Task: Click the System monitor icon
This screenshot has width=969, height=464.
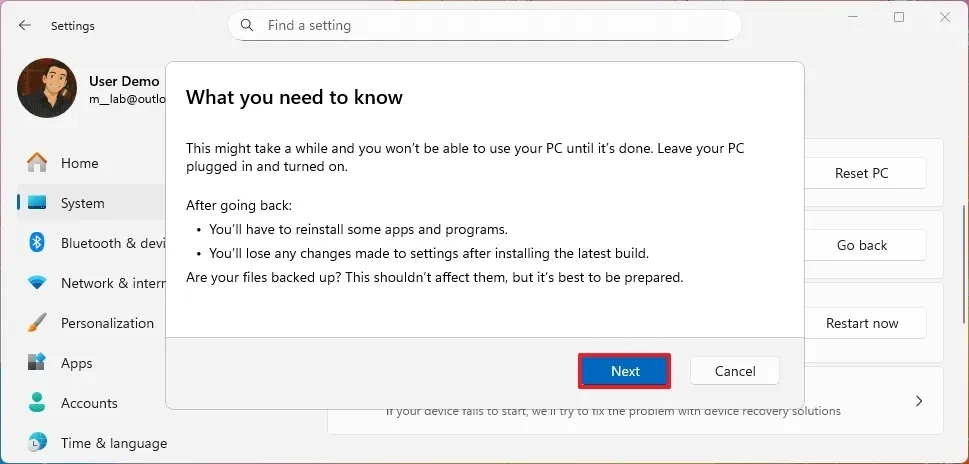Action: click(37, 203)
